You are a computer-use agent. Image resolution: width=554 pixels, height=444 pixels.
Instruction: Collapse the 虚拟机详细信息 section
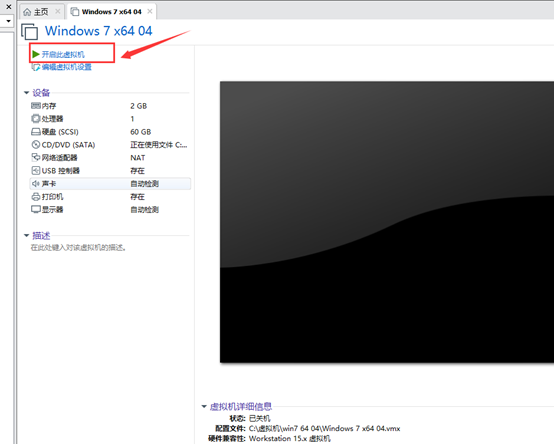[204, 407]
